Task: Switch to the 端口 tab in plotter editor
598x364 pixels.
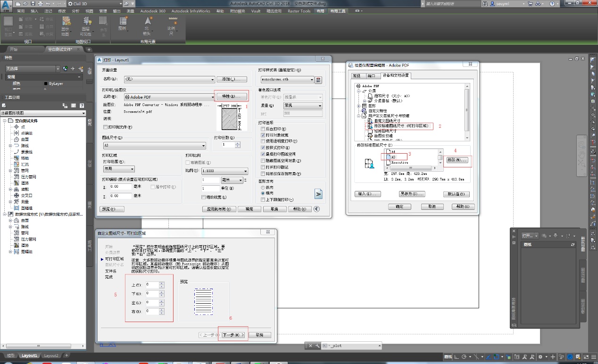Action: click(371, 75)
